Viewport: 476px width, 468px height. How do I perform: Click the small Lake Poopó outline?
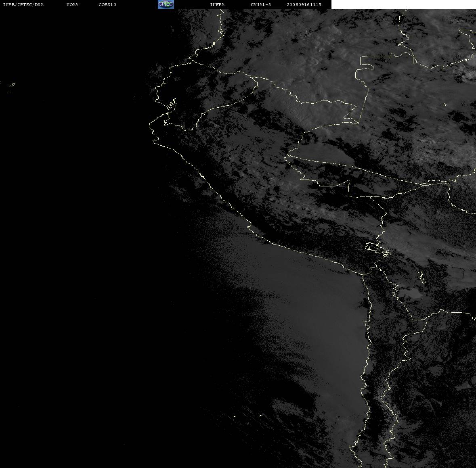click(421, 277)
